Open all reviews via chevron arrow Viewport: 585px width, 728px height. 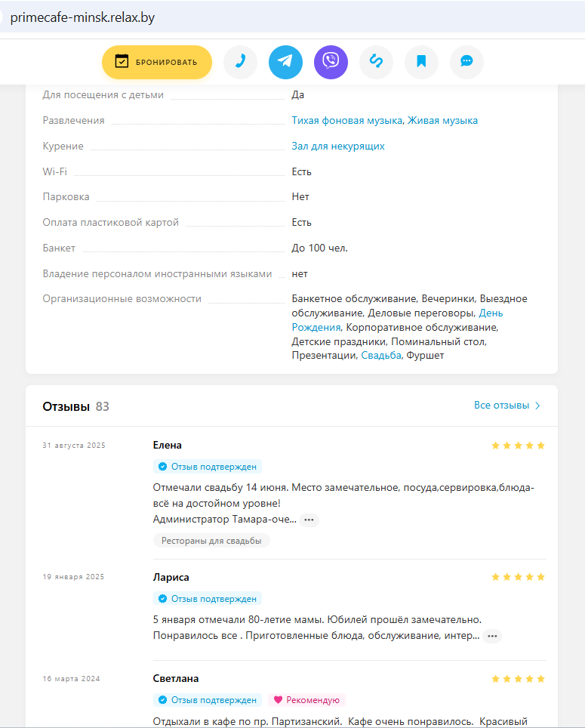pos(537,406)
